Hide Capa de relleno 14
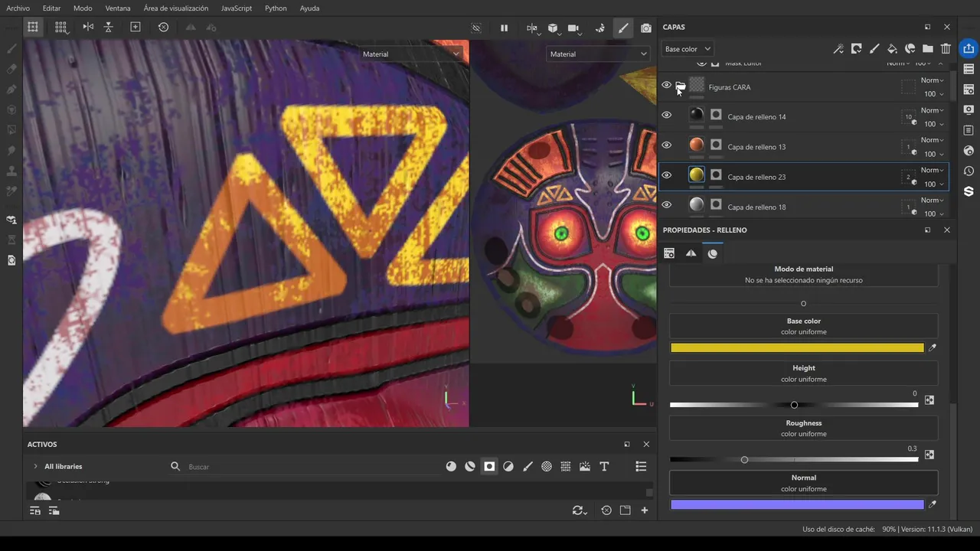This screenshot has height=551, width=980. pos(666,115)
